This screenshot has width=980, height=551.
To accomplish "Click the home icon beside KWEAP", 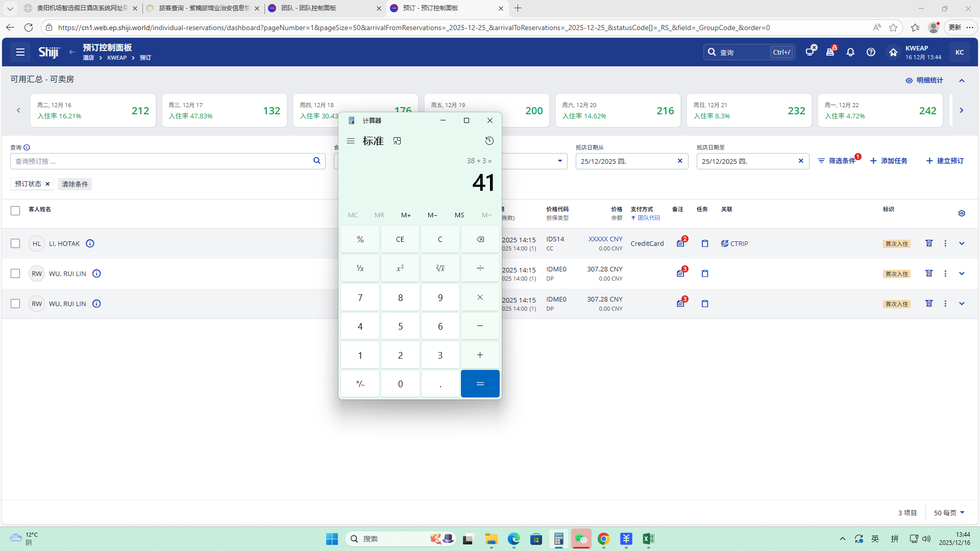I will click(893, 52).
